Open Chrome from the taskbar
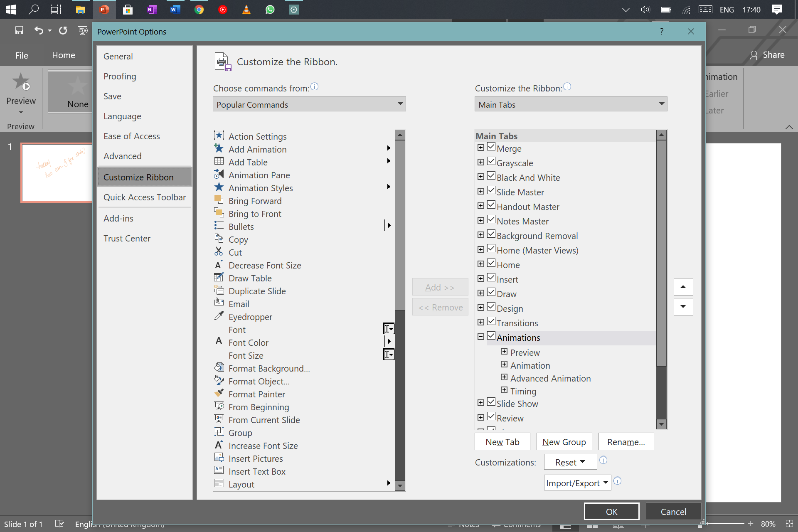 [x=199, y=10]
